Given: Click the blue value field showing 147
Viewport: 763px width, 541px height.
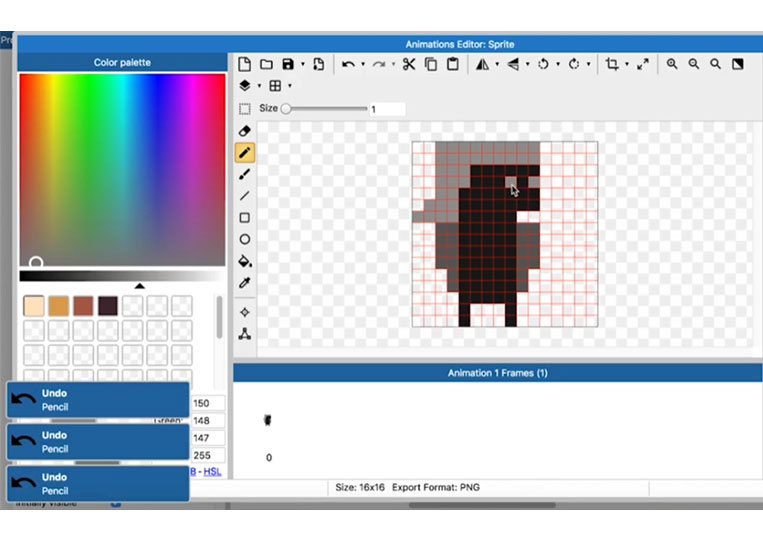Looking at the screenshot, I should 208,438.
